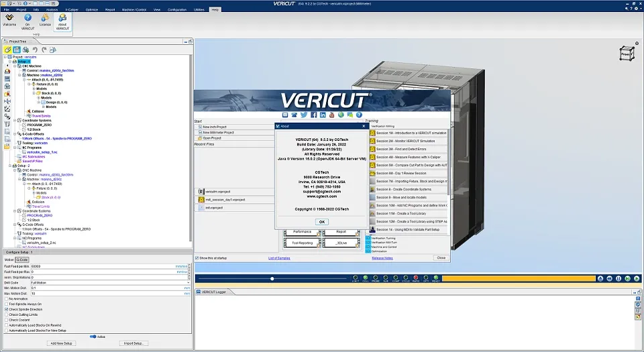Open the Facebook icon link
The image size is (644, 352).
tap(313, 115)
